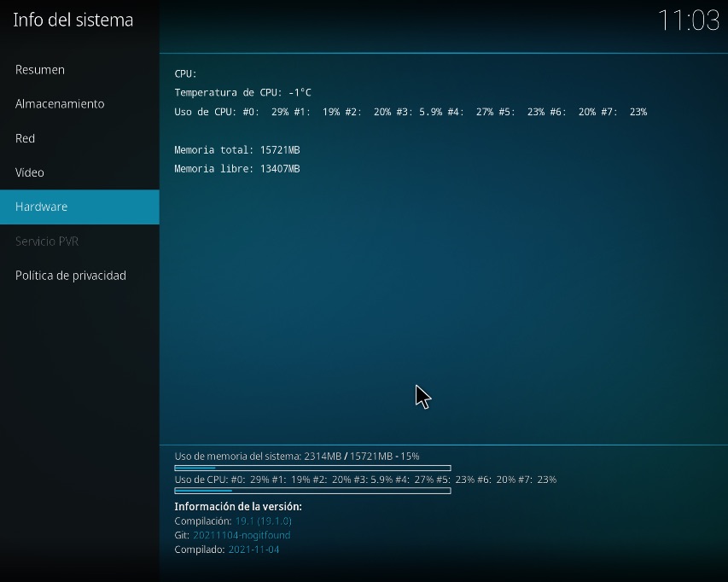Image resolution: width=728 pixels, height=582 pixels.
Task: Click the Compilación value 19.1 (19.1.0)
Action: coord(263,521)
